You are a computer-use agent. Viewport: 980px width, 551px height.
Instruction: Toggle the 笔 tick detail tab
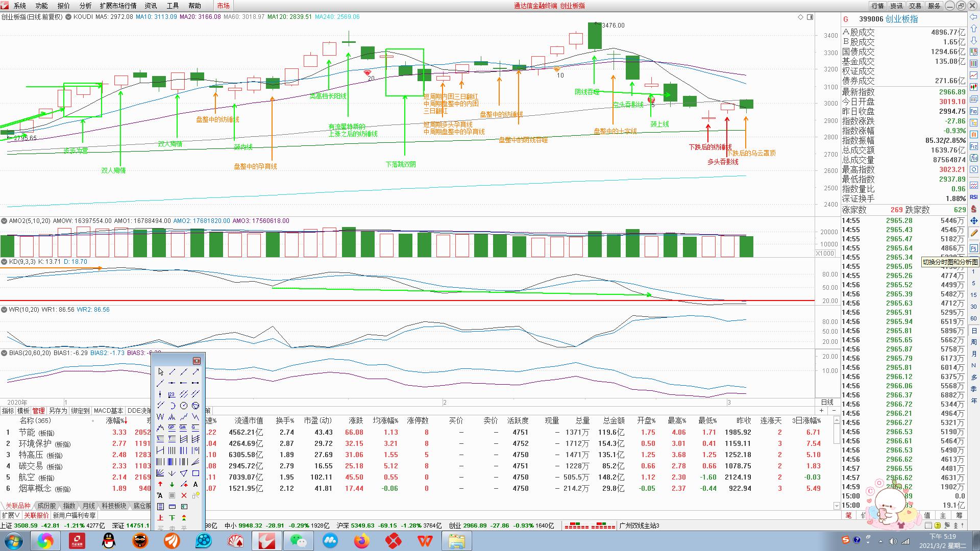[848, 515]
